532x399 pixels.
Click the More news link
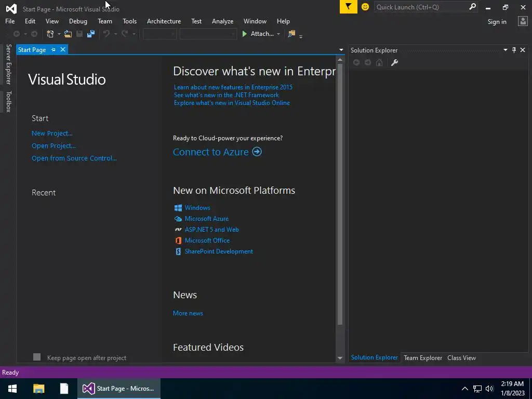click(x=188, y=313)
